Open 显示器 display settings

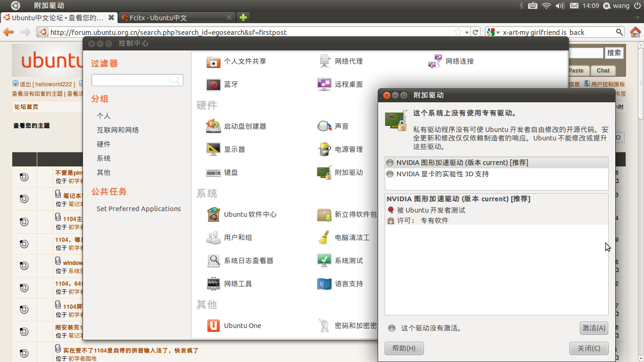(x=226, y=149)
